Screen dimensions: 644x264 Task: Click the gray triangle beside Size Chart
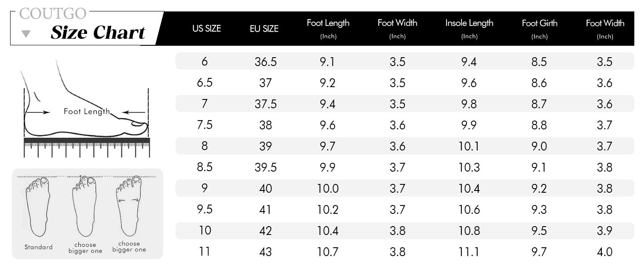(x=26, y=34)
